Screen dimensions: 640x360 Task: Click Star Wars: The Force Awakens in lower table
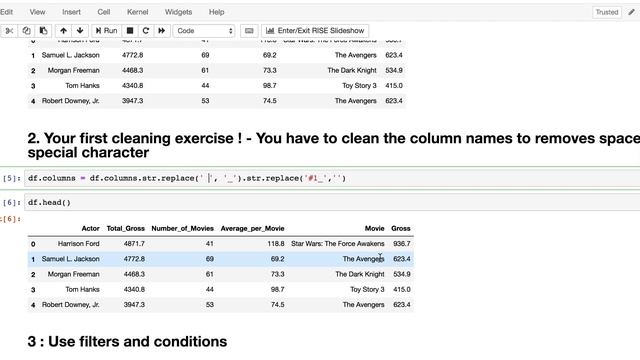tap(338, 244)
